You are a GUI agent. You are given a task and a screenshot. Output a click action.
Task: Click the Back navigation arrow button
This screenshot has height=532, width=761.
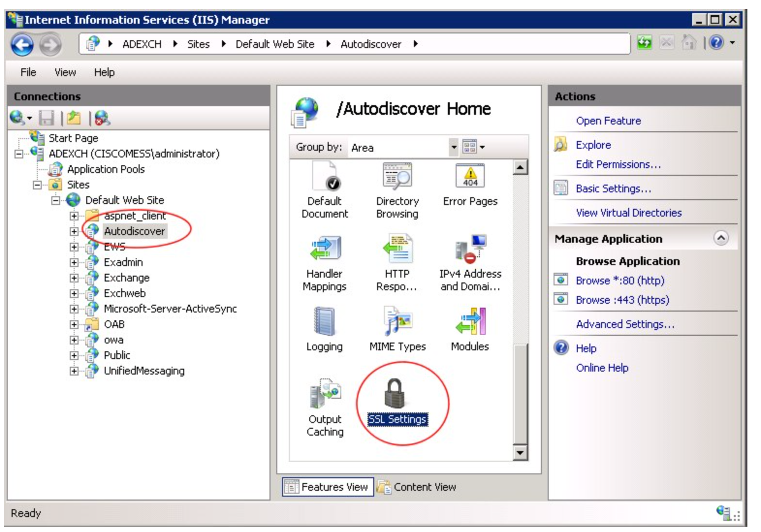coord(22,45)
